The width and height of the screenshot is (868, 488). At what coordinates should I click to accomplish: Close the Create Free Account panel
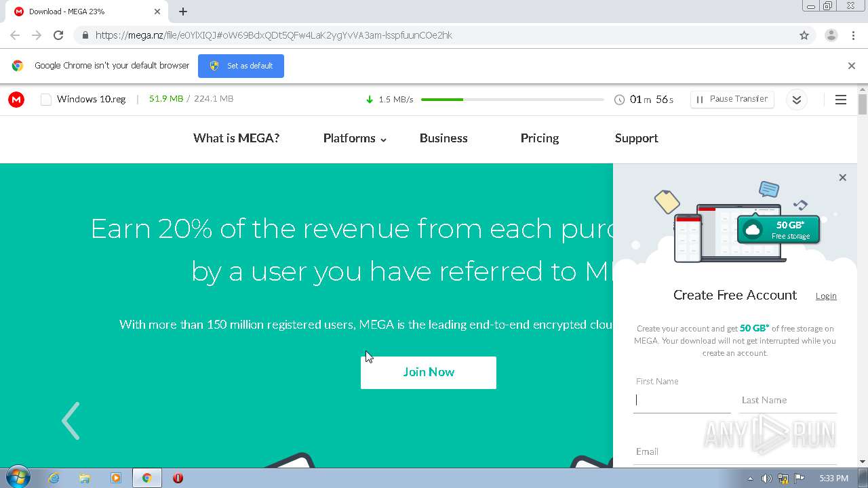click(x=842, y=178)
